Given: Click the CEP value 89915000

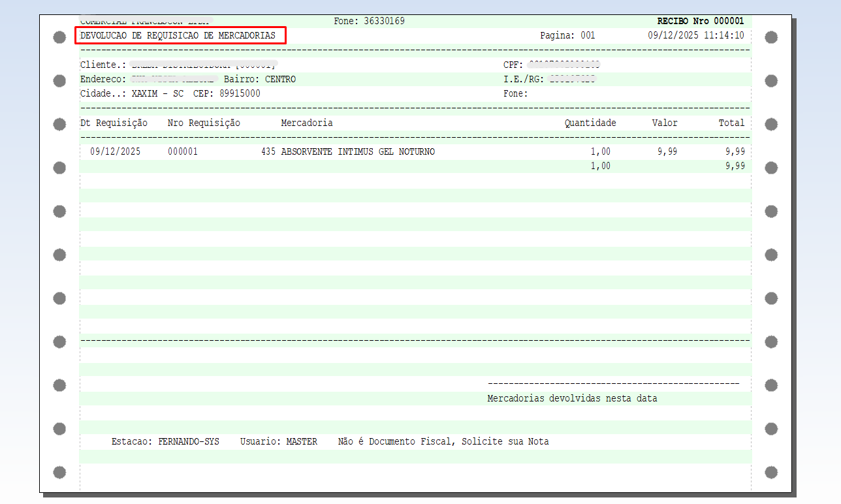Looking at the screenshot, I should click(x=240, y=93).
